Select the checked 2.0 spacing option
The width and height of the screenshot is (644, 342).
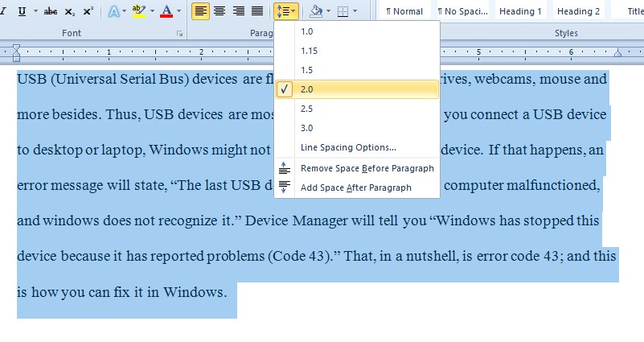357,89
